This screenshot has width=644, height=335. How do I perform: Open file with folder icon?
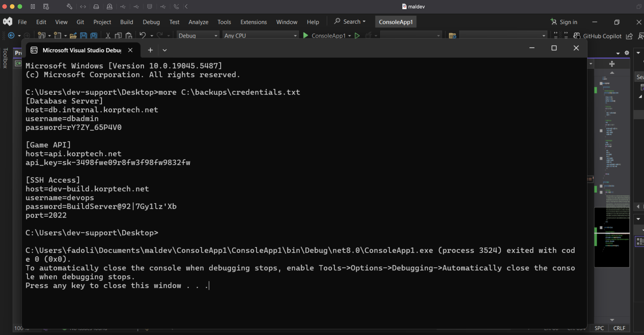[73, 36]
